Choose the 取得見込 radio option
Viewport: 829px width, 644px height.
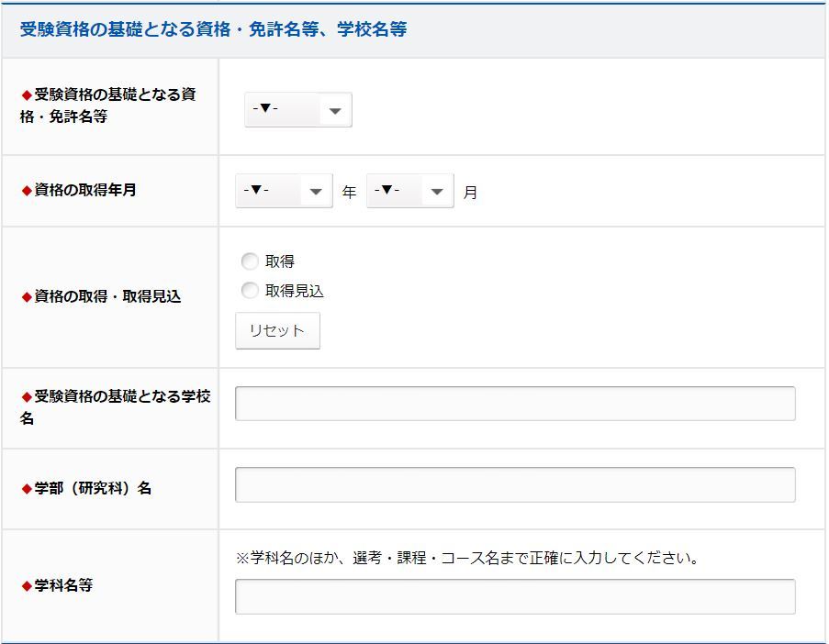(x=250, y=291)
